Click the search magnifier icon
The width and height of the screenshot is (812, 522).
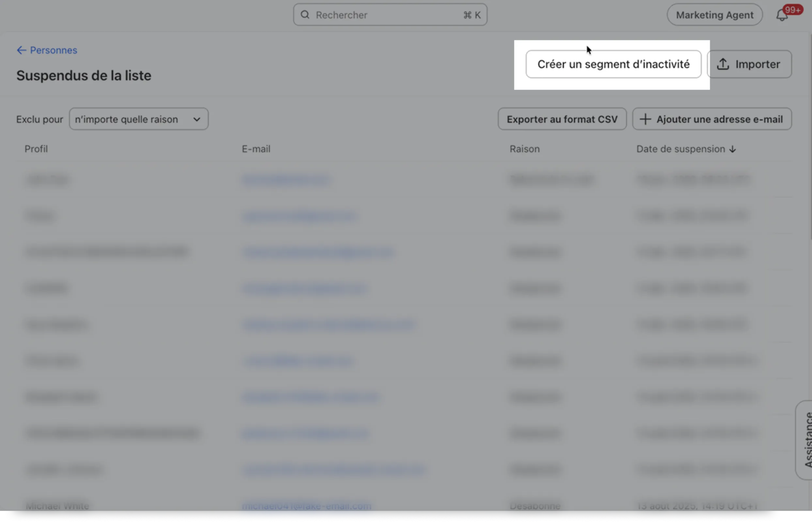point(305,15)
